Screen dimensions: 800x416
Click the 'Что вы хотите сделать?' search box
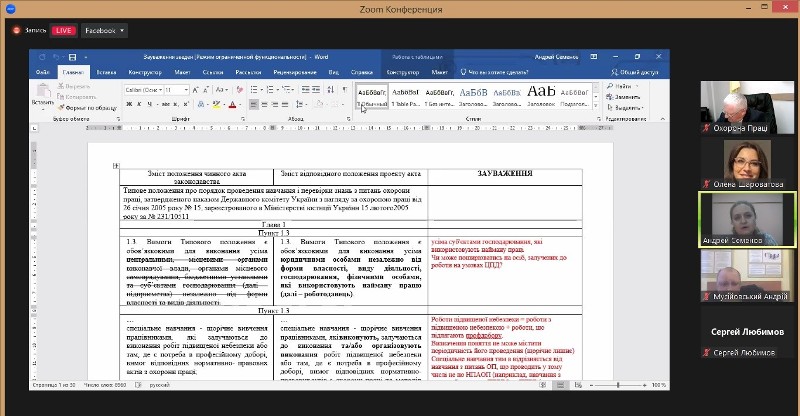tap(494, 72)
